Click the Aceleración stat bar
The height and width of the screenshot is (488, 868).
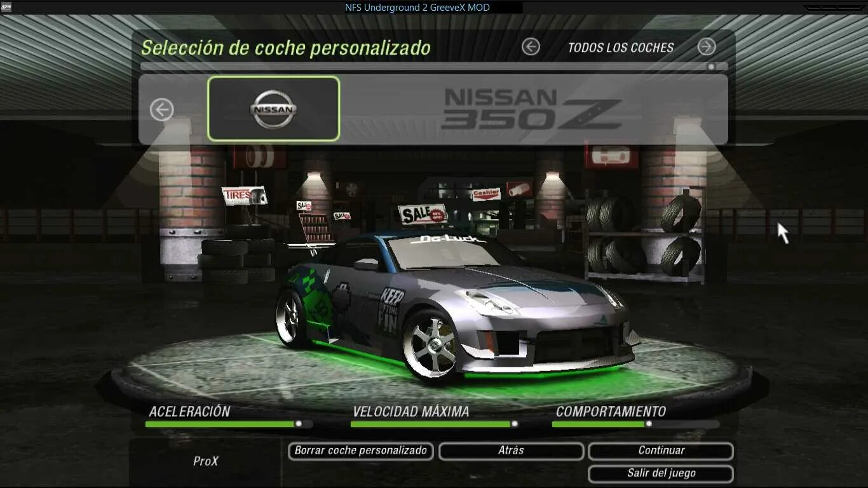pos(229,424)
